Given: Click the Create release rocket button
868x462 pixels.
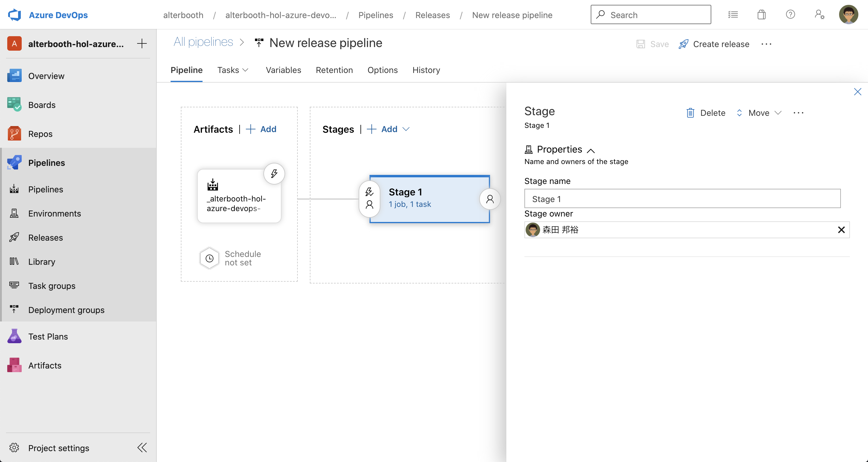Looking at the screenshot, I should [714, 44].
